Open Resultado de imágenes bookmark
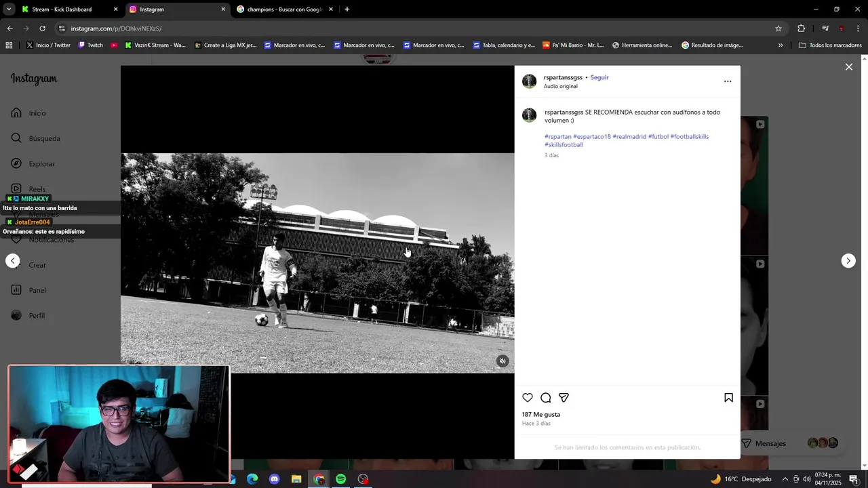868x488 pixels. click(x=712, y=45)
